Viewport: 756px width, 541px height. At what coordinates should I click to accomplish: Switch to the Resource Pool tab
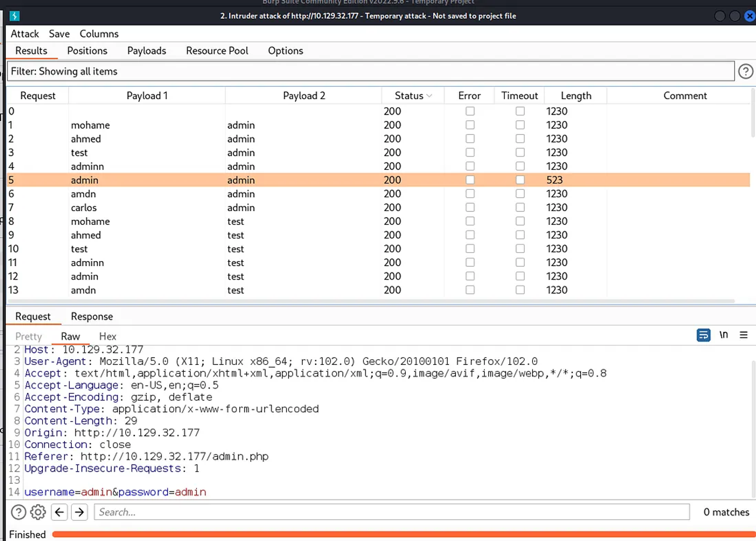point(217,51)
